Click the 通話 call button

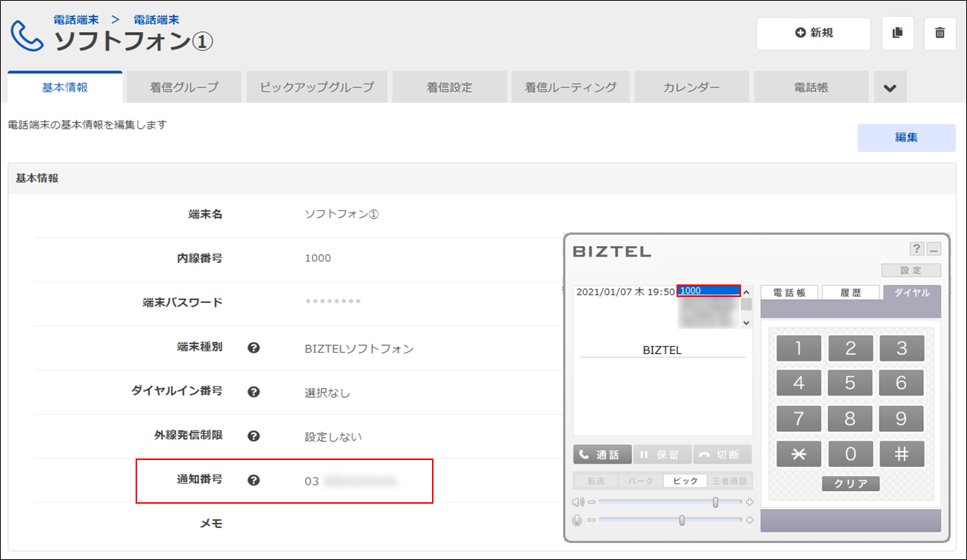pos(602,454)
